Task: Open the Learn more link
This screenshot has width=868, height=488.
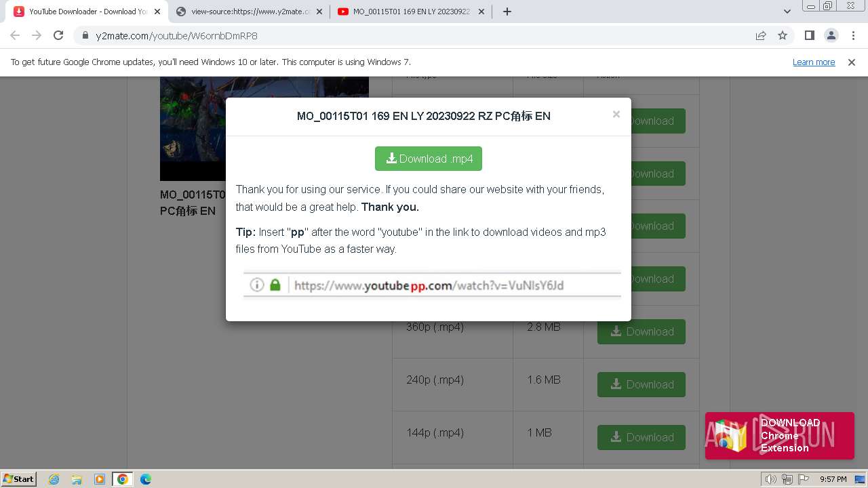Action: pos(814,62)
